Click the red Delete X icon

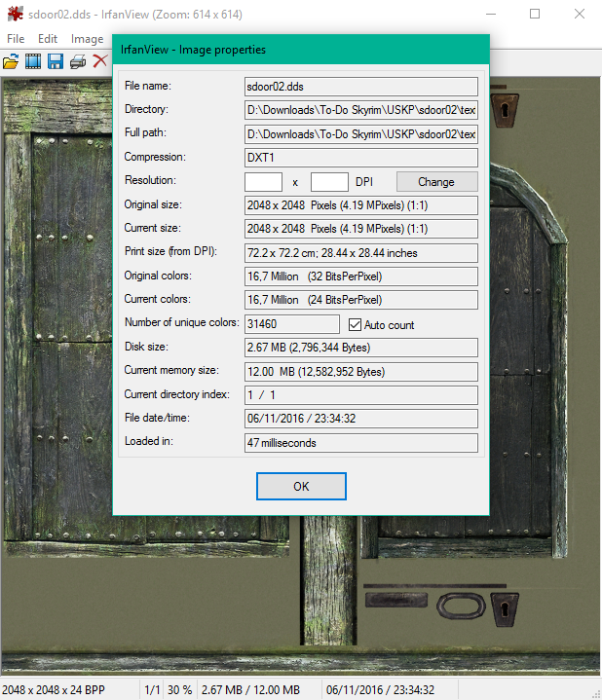[x=99, y=62]
